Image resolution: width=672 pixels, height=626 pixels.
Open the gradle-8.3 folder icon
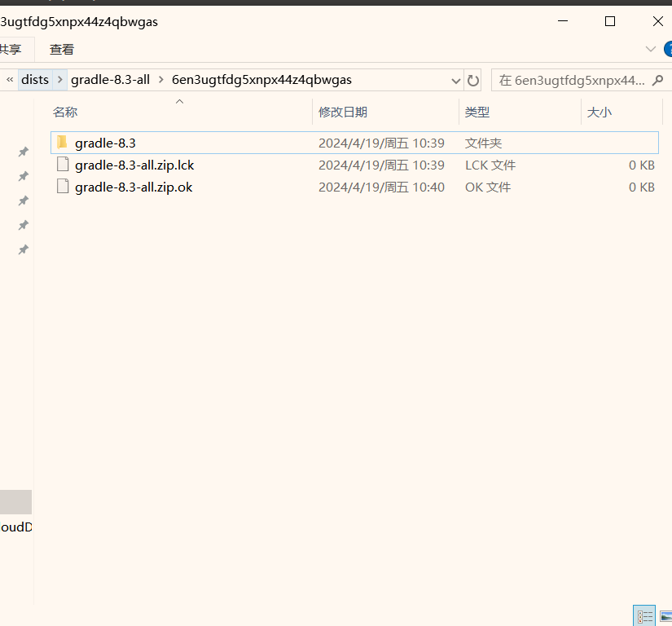[x=62, y=143]
